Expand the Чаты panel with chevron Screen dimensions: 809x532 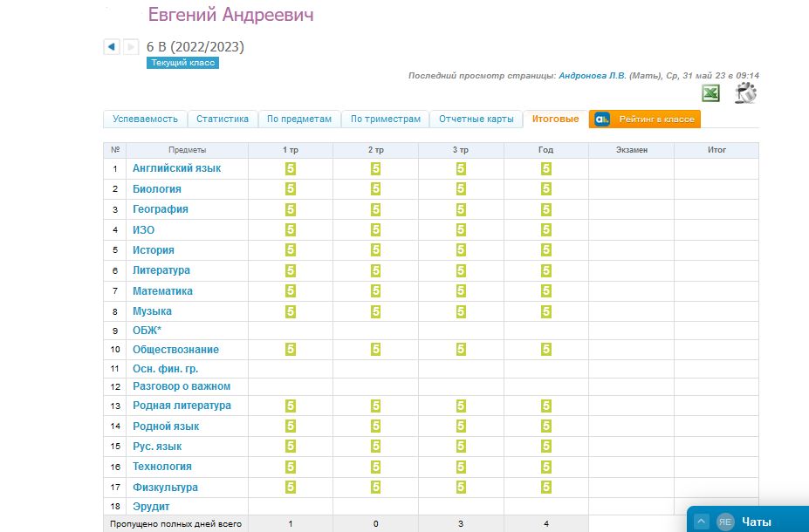(702, 522)
